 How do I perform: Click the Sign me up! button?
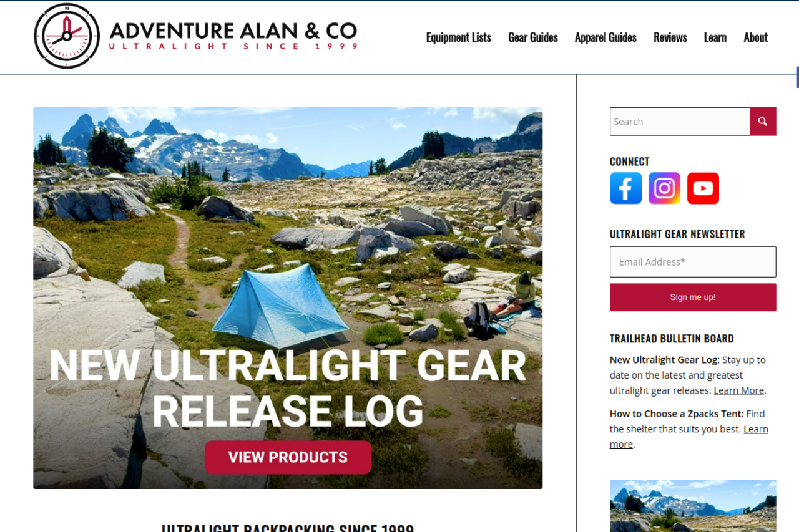pos(693,297)
